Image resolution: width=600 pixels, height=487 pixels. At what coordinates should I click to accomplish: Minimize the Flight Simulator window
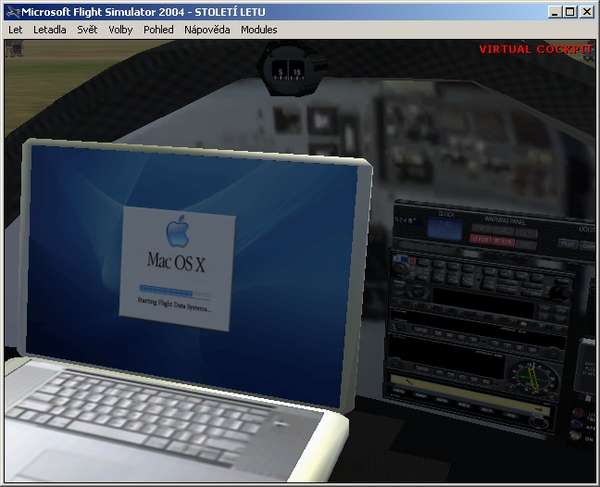(x=555, y=12)
